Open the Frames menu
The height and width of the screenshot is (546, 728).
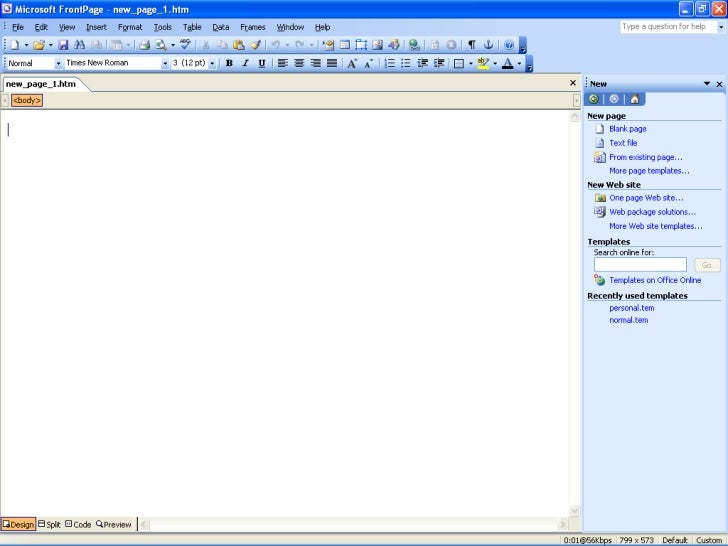click(253, 27)
